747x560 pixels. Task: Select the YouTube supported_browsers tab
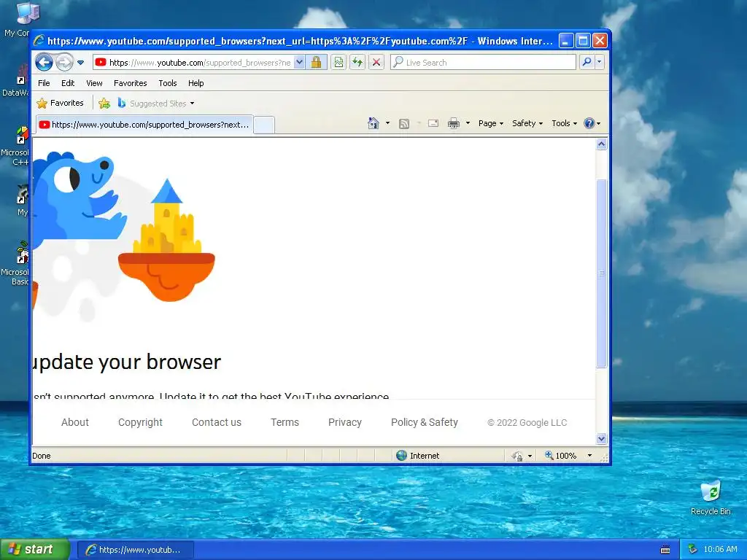pos(144,125)
